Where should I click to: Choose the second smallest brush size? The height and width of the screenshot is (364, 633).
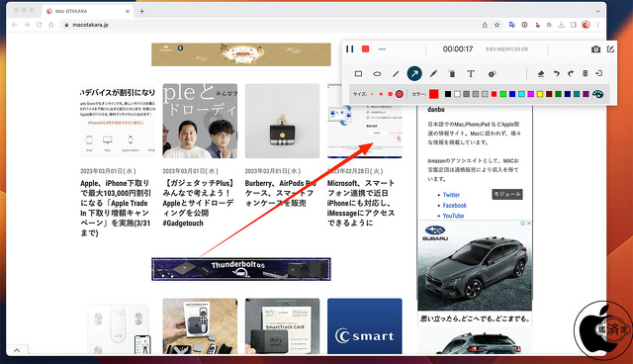(381, 94)
